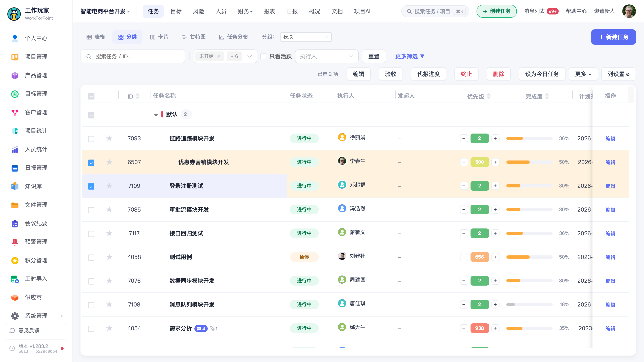Click the completion bar of task 7108
The width and height of the screenshot is (644, 362).
click(x=529, y=304)
